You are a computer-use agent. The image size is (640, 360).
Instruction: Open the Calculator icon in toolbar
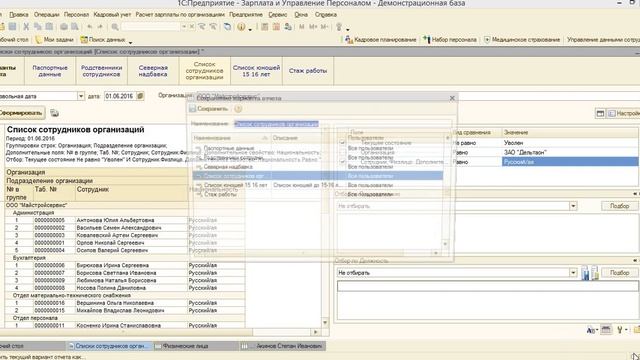click(x=264, y=27)
